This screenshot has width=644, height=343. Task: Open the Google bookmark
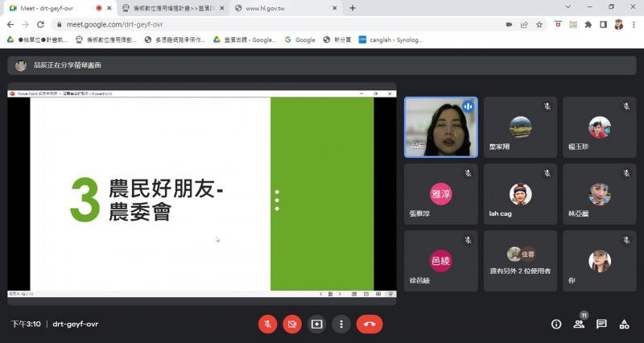click(300, 39)
